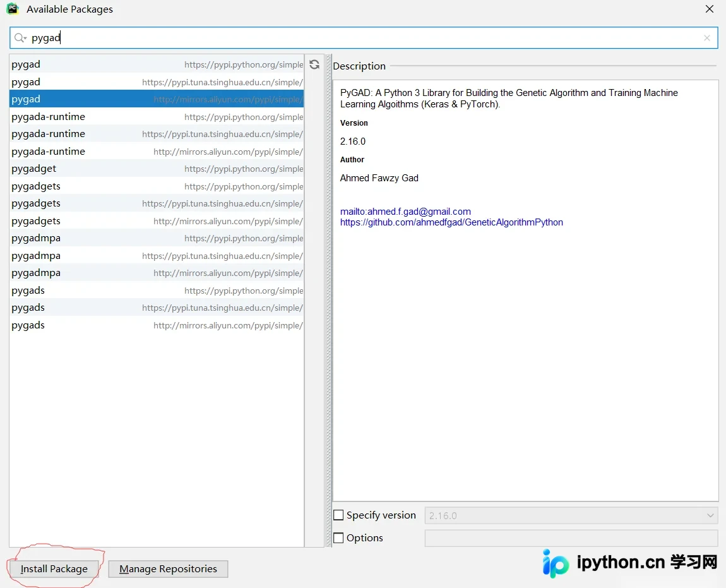The width and height of the screenshot is (726, 588).
Task: Click the search magnifier icon in the search box
Action: 20,38
